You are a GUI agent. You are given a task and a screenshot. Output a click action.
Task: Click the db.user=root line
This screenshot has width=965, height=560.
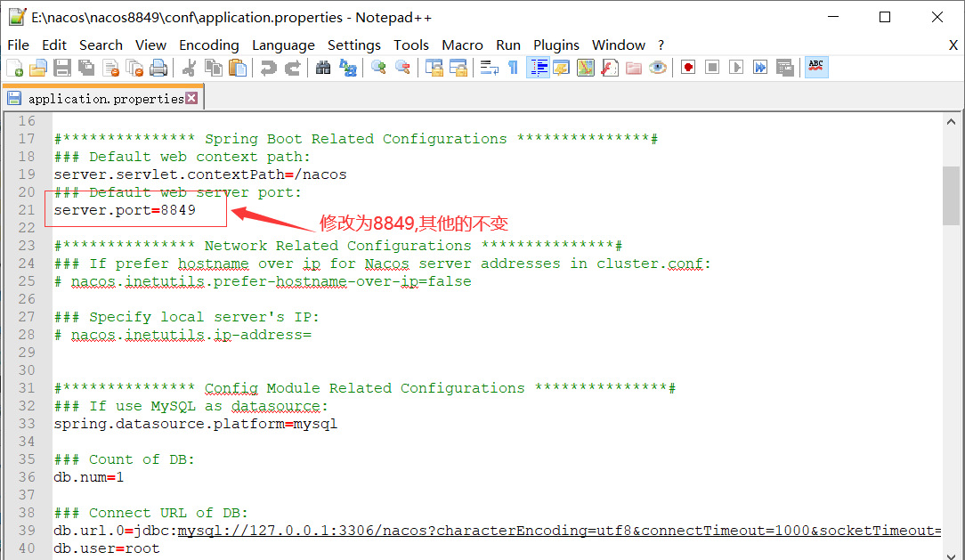click(107, 549)
